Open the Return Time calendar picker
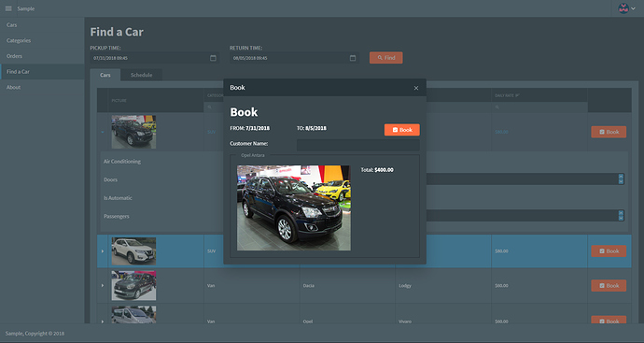The width and height of the screenshot is (644, 343). (x=353, y=58)
